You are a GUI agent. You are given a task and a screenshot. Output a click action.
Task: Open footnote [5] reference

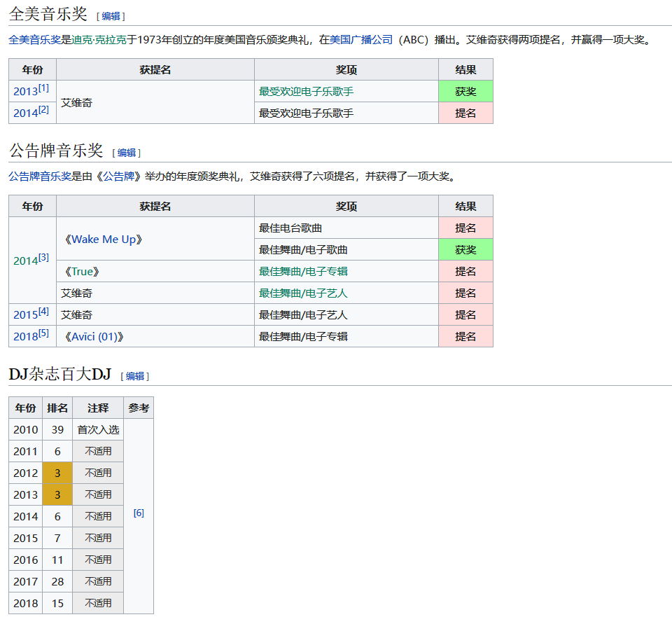coord(43,333)
